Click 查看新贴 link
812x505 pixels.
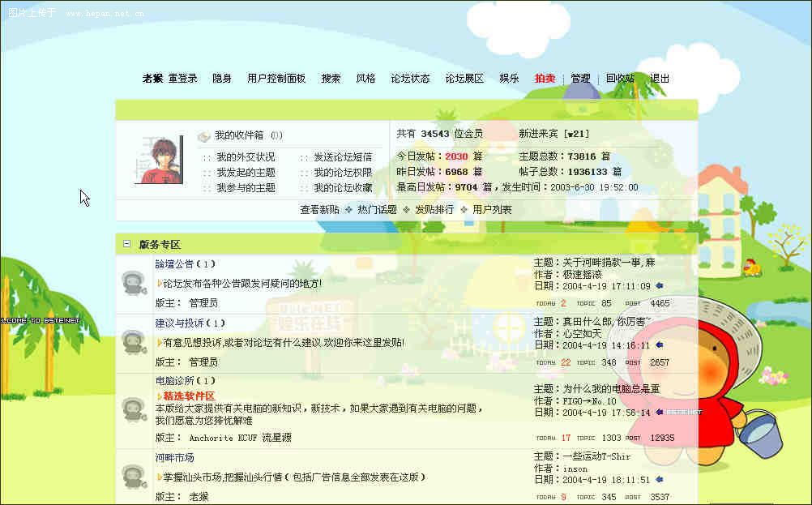point(319,209)
